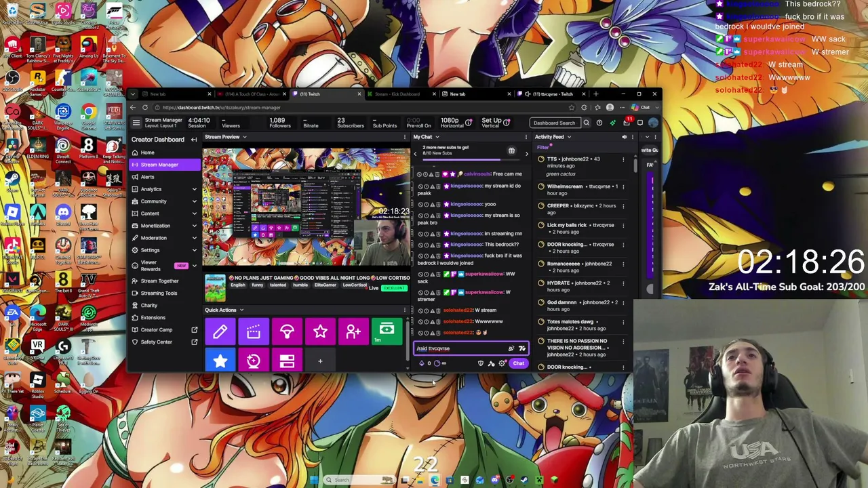Expand the Monetization sidebar section

164,226
